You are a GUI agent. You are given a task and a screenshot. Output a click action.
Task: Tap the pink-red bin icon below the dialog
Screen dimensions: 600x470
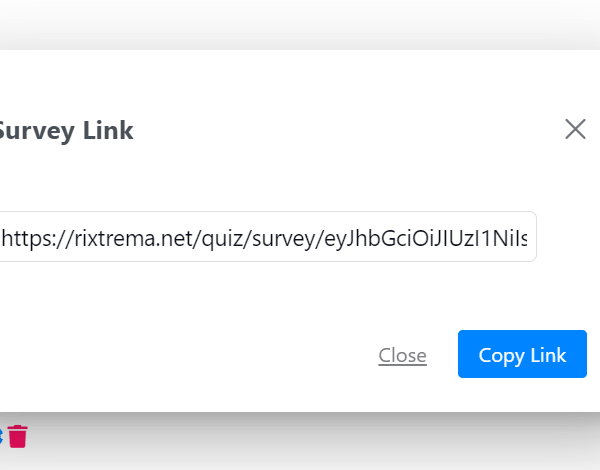tap(18, 436)
